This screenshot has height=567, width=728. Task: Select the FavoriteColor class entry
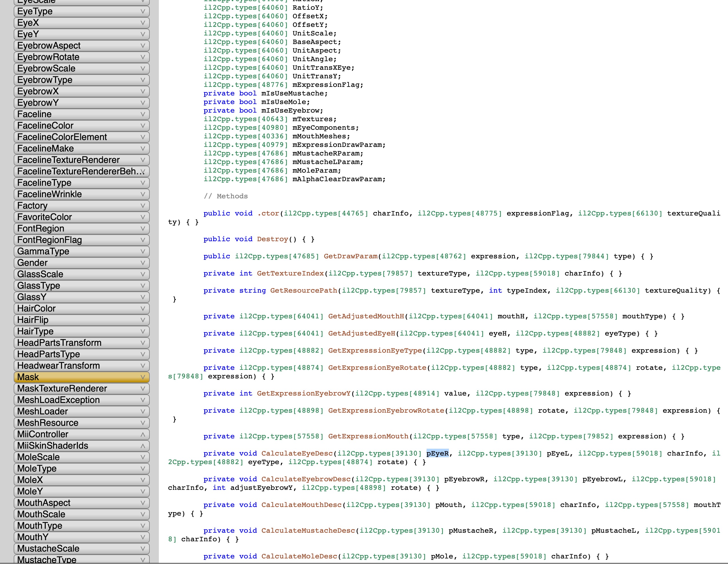[44, 217]
